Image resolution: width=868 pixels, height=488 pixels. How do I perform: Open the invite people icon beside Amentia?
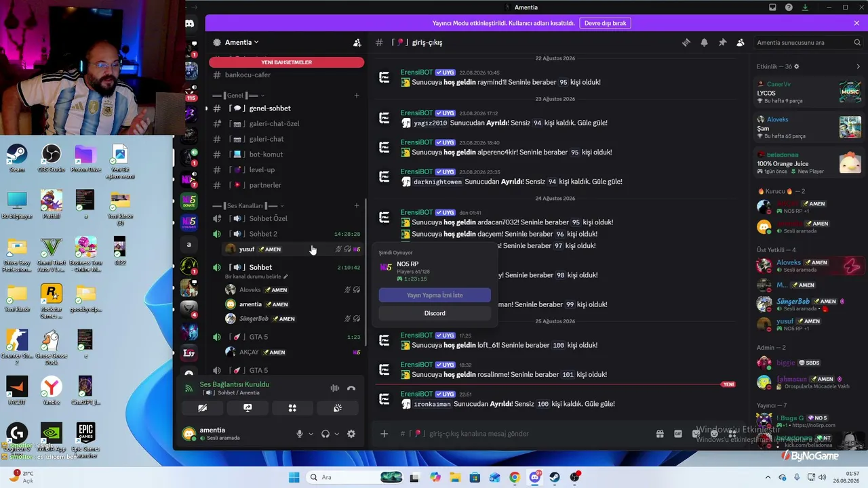pos(357,42)
